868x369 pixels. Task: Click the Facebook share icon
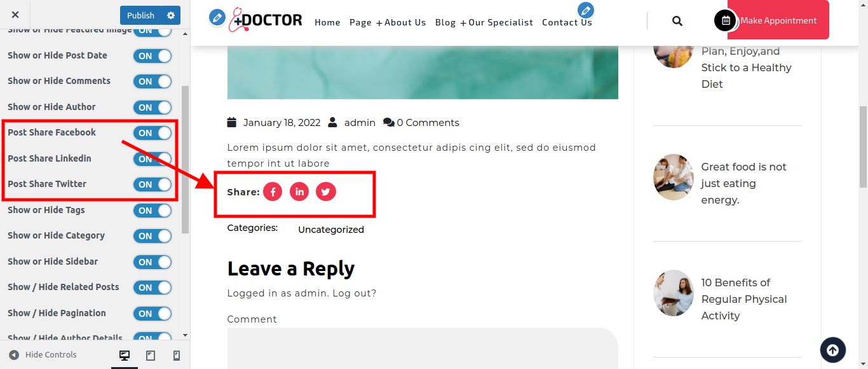click(x=273, y=191)
